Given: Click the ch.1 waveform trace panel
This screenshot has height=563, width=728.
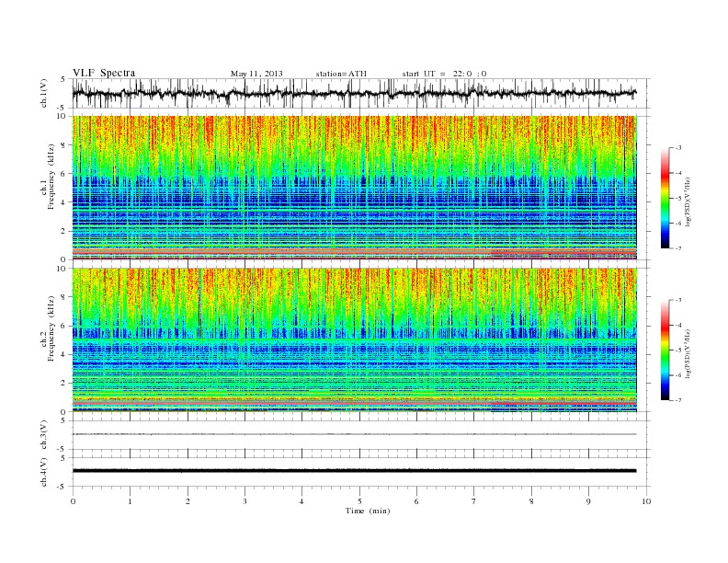Looking at the screenshot, I should point(360,93).
